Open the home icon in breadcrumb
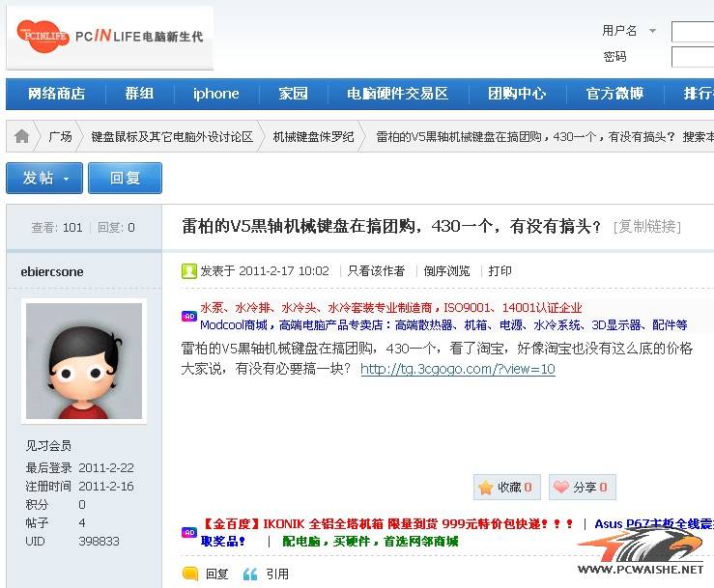 pos(21,136)
